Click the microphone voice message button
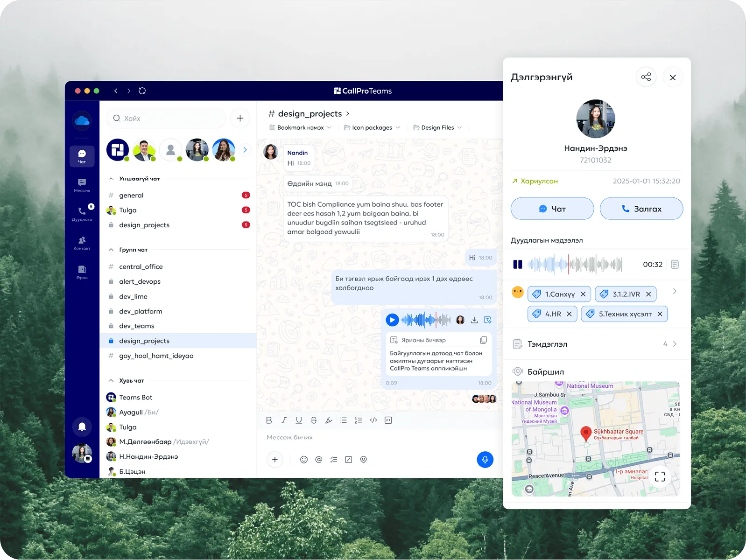The height and width of the screenshot is (560, 746). pyautogui.click(x=485, y=460)
